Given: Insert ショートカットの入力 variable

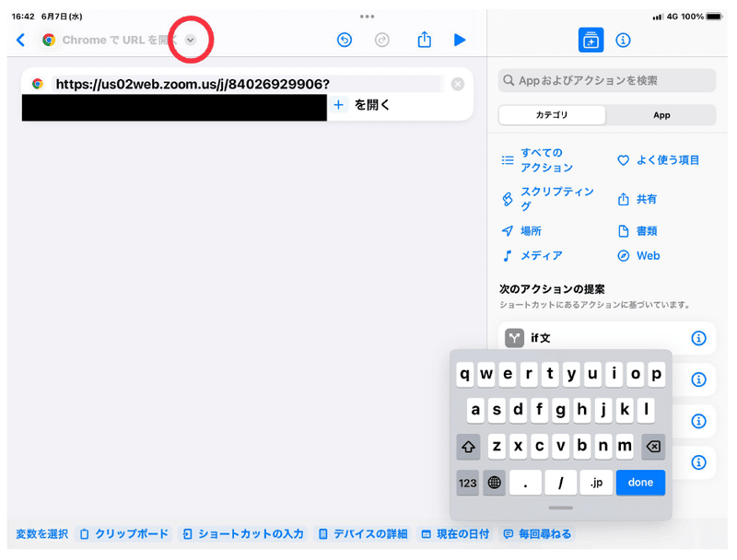Looking at the screenshot, I should (243, 534).
